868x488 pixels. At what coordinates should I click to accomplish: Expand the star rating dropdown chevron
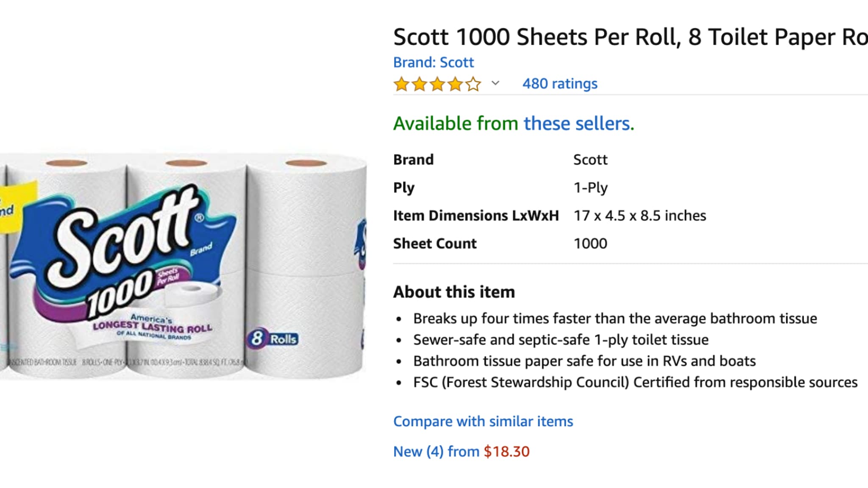coord(495,83)
